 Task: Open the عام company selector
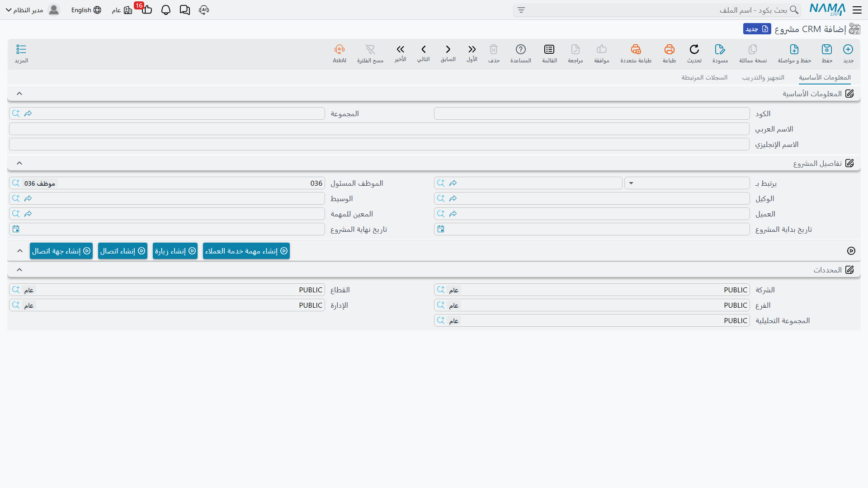pos(122,10)
